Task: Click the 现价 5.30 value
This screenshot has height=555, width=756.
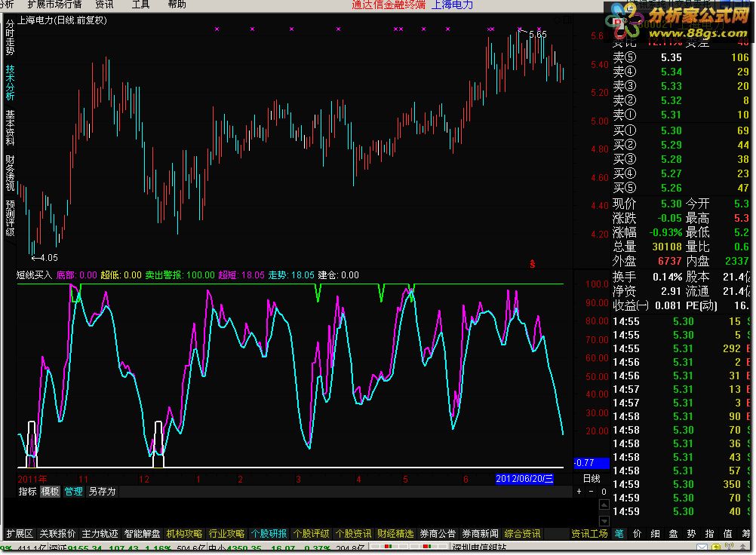Action: 671,204
